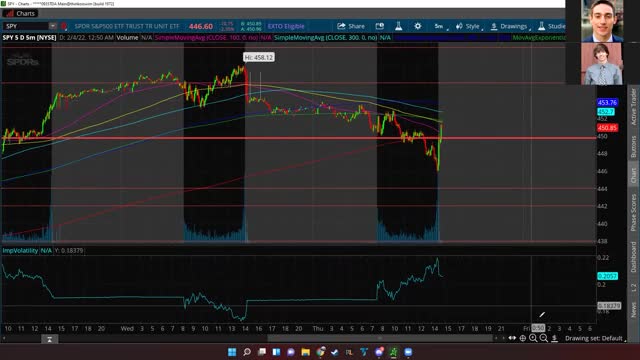Open chart settings gear icon
The height and width of the screenshot is (360, 640).
[418, 26]
